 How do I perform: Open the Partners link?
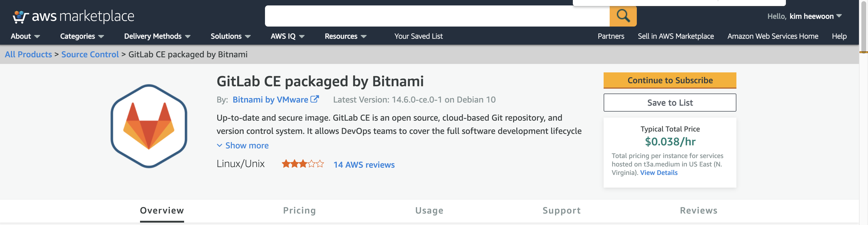point(611,36)
